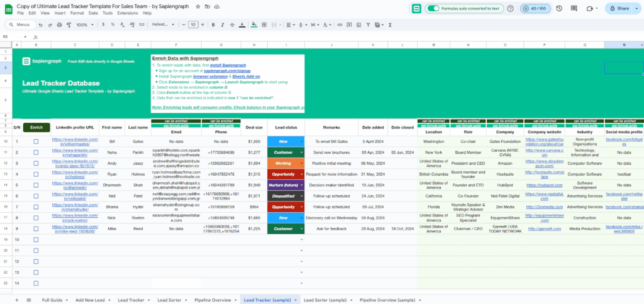Screen dimensions: 644x304
Task: Open Sapiengraph extension logo icon
Action: click(x=416, y=8)
